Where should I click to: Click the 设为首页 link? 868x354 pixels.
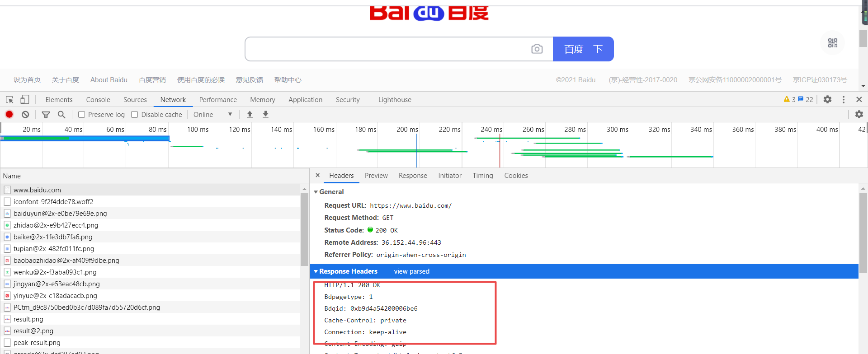[27, 80]
